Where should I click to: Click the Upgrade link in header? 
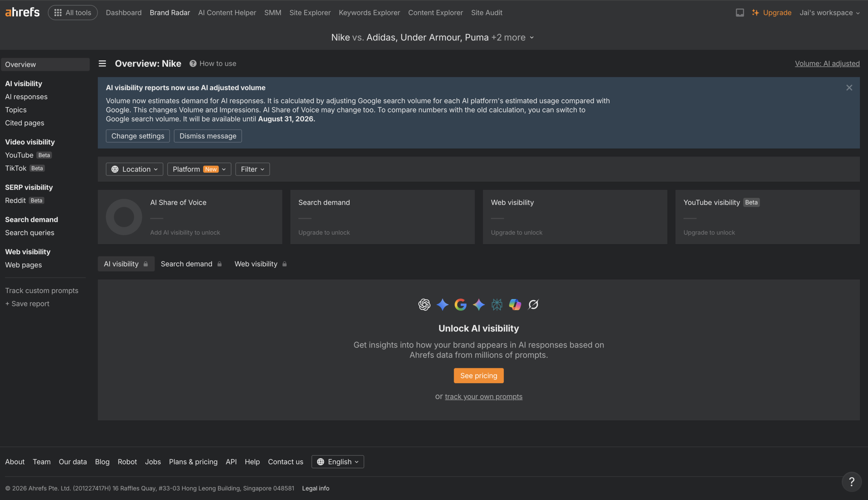777,13
